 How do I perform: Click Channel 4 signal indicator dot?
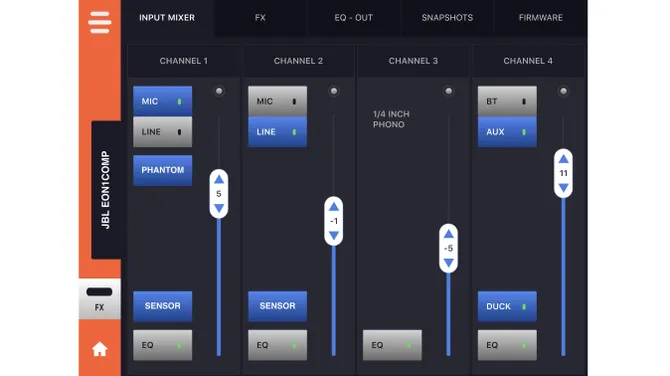click(563, 91)
